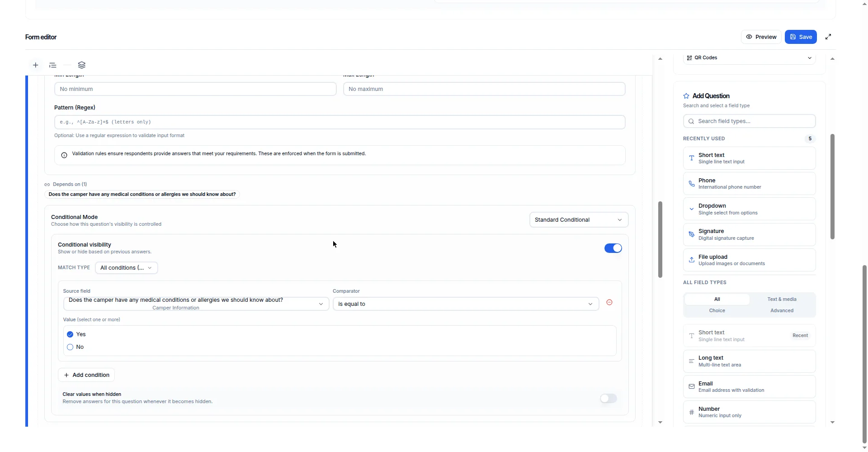
Task: Click the Number field hash icon
Action: click(691, 412)
